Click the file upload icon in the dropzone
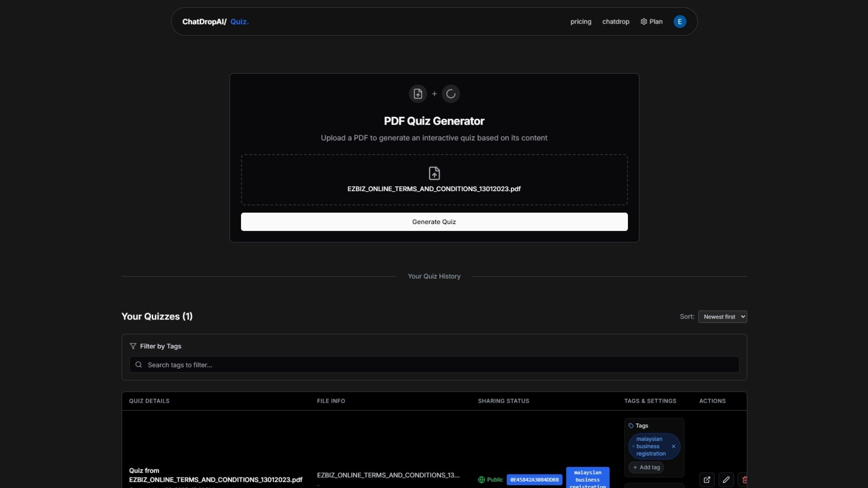The height and width of the screenshot is (488, 868). (434, 173)
